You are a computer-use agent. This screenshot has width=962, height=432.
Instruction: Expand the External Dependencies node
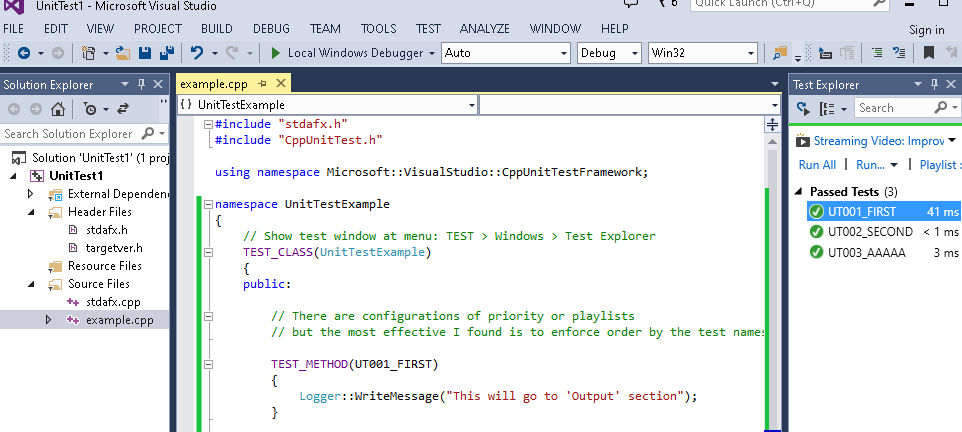(31, 194)
